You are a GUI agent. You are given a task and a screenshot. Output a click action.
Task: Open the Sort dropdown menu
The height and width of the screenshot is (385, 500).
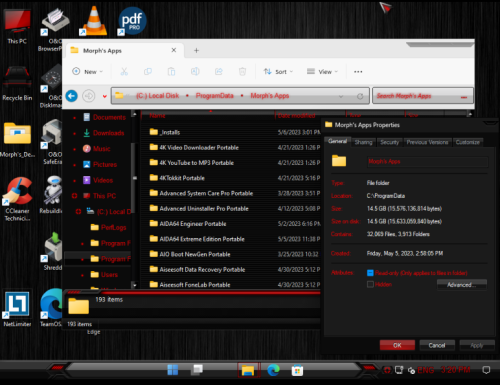point(278,72)
